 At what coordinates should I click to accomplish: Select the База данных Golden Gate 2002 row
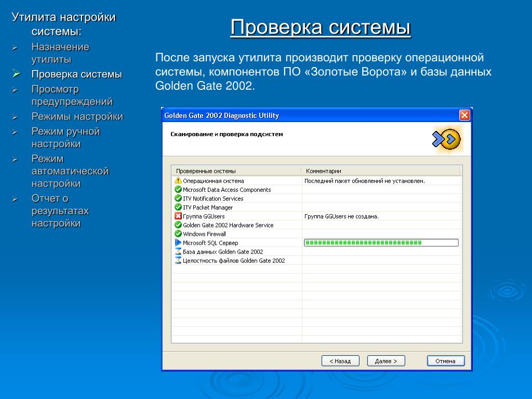click(223, 252)
